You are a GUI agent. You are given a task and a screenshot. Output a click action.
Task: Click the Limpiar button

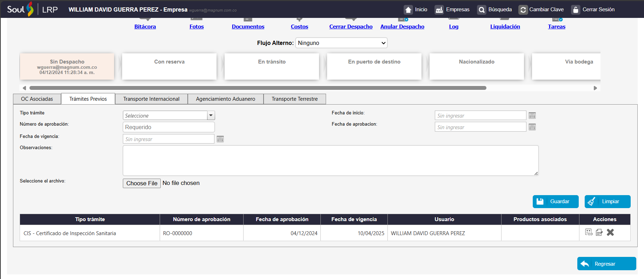click(607, 201)
